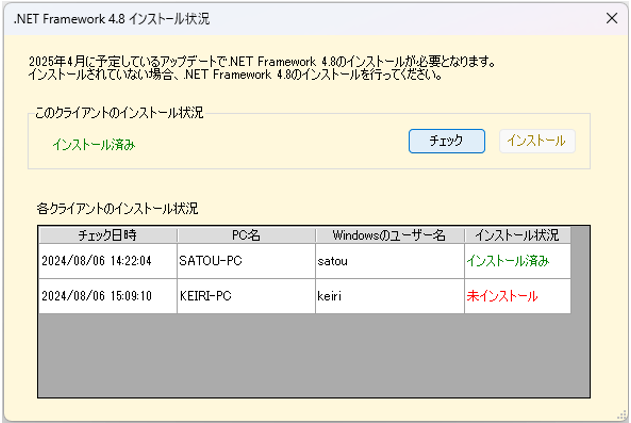
Task: Select the cell 2024/08/06 15:09:10
Action: tap(107, 296)
